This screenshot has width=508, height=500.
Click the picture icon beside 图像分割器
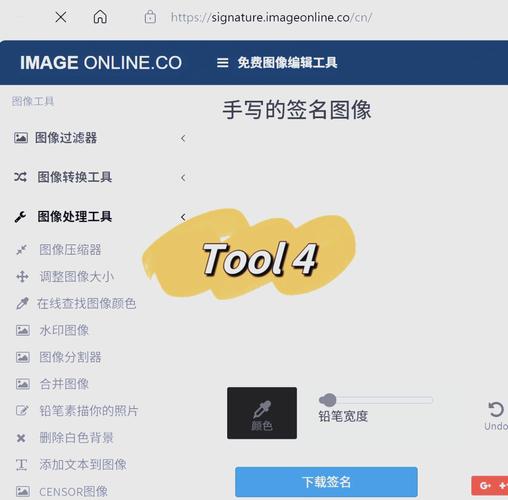point(23,357)
